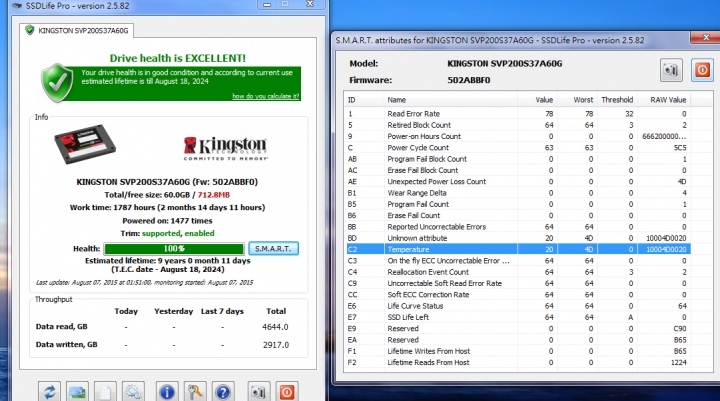Open the S.M.A.R.T. button
Screen dimensions: 720x401
[x=274, y=249]
